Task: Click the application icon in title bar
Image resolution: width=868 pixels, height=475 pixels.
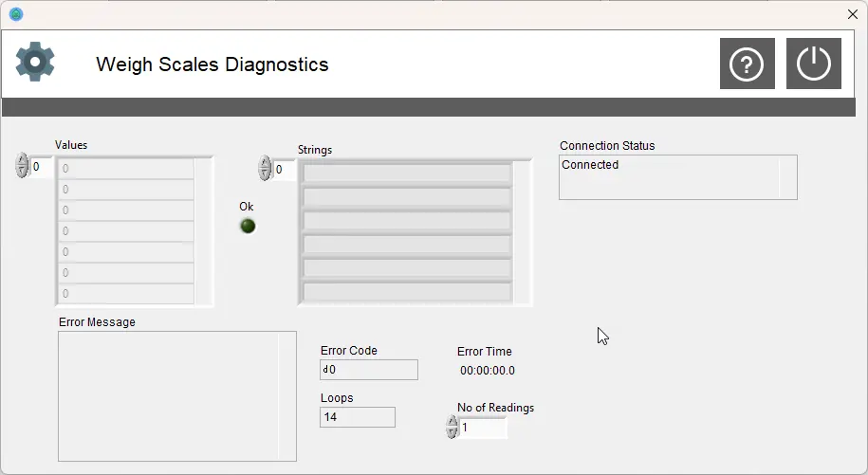Action: tap(16, 14)
